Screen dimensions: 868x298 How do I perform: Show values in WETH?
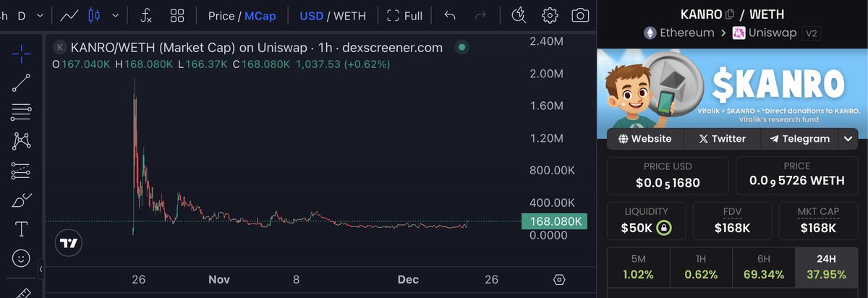349,15
